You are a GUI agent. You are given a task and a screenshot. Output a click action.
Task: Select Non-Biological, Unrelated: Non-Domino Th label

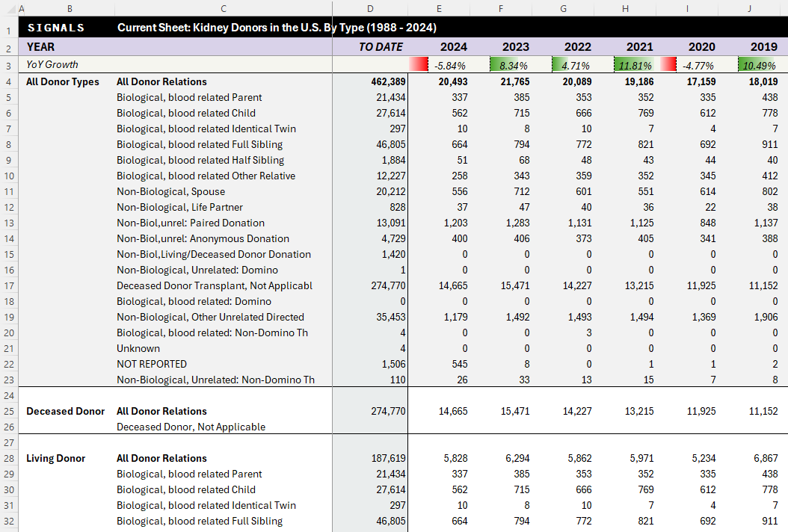(215, 380)
